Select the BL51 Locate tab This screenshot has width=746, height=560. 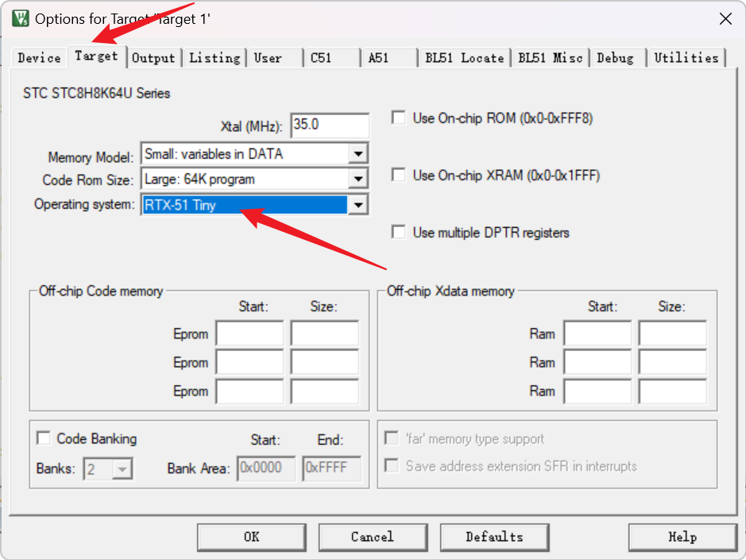[464, 58]
